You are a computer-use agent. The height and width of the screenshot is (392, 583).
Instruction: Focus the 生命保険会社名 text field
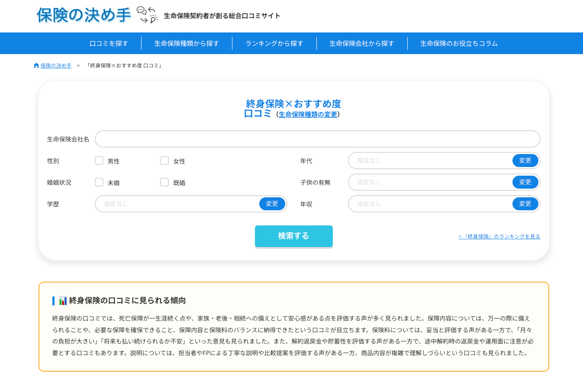click(318, 139)
